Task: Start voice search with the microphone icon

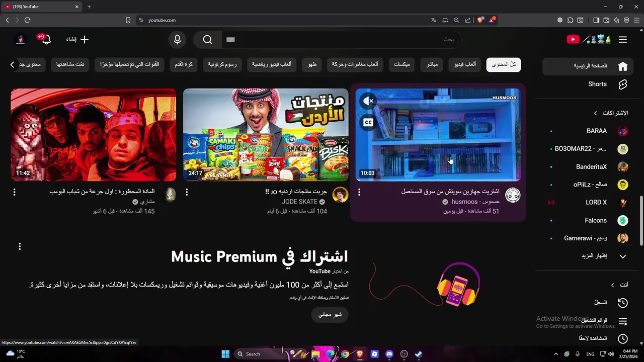Action: click(x=177, y=40)
